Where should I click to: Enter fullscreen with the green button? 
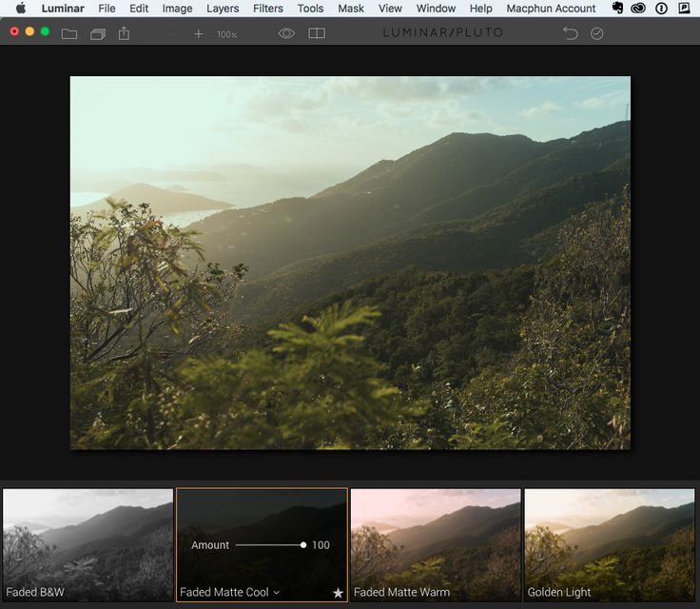pos(45,31)
